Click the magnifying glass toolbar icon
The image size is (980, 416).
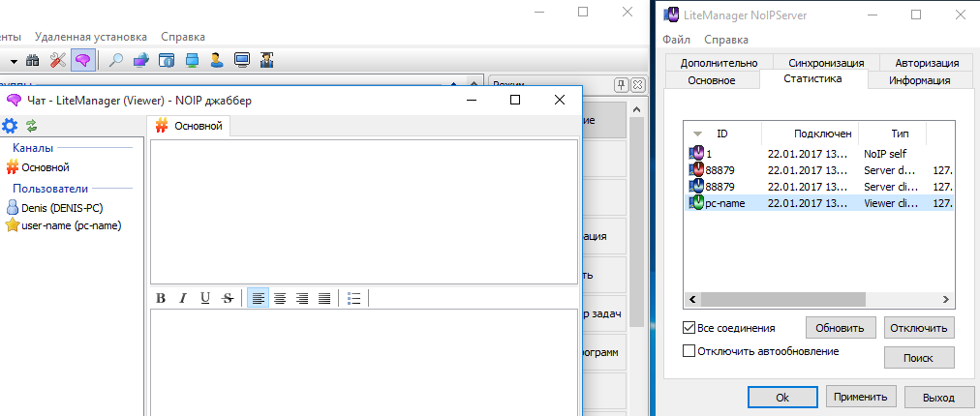[116, 61]
